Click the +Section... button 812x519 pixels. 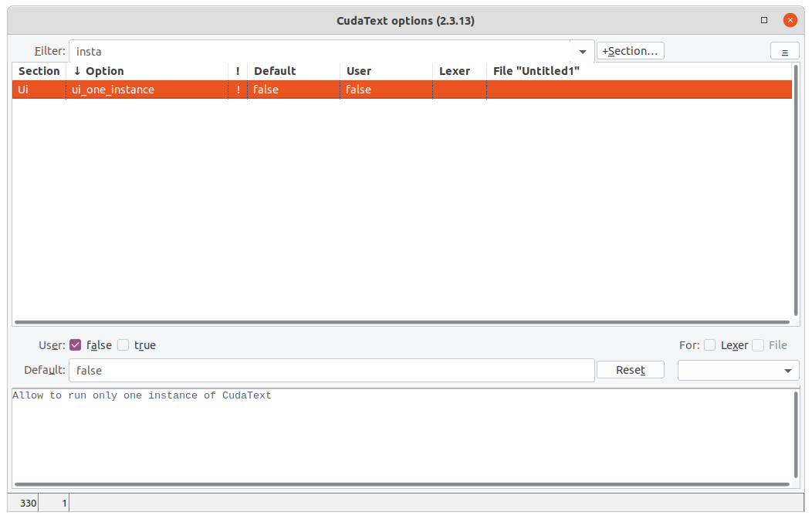pos(631,51)
